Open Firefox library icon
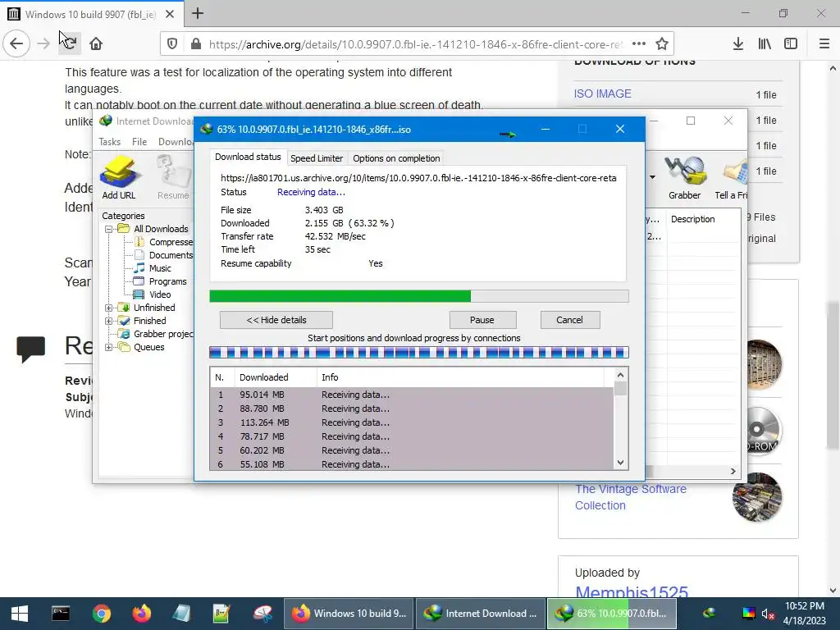This screenshot has height=630, width=840. pos(765,44)
